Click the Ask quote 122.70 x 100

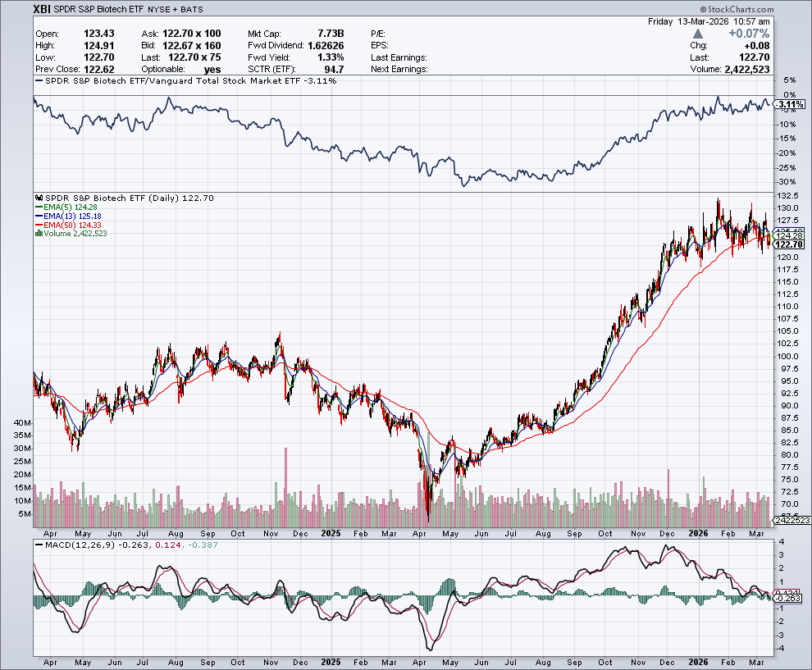pos(192,34)
